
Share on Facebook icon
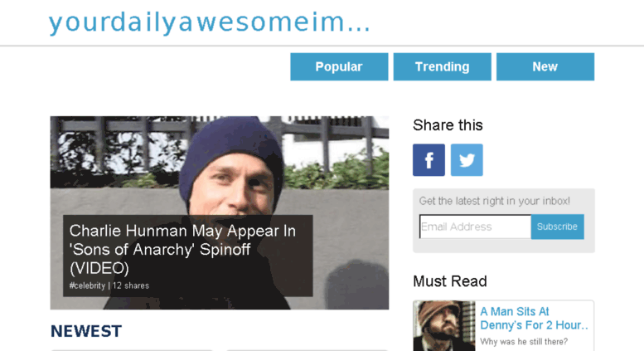[429, 160]
